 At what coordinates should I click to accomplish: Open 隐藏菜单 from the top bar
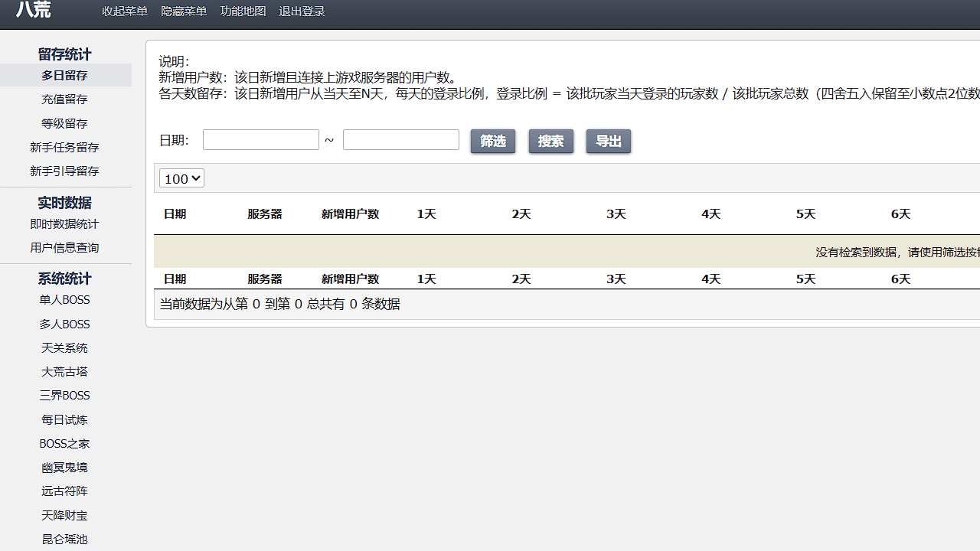(x=184, y=11)
